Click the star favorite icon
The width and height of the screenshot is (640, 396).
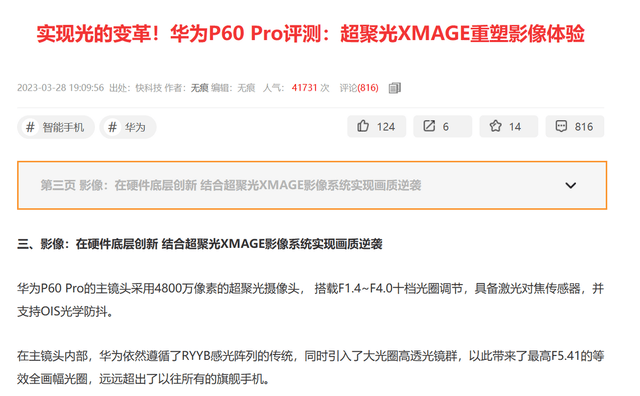click(495, 126)
